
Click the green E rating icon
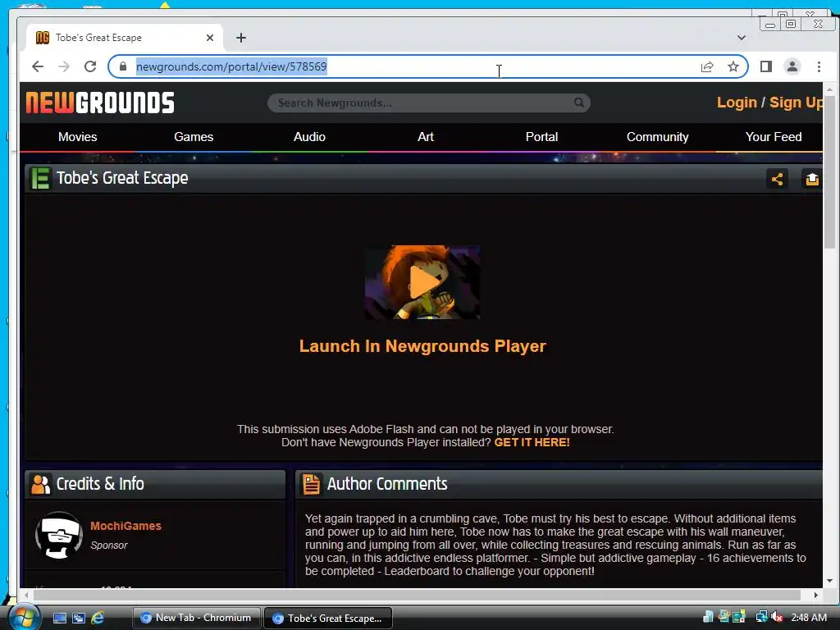coord(40,178)
